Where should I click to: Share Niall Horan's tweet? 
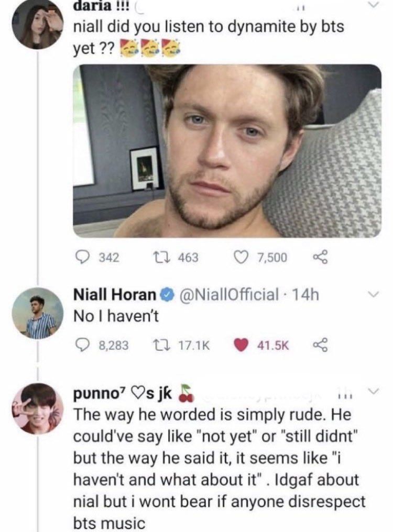320,345
